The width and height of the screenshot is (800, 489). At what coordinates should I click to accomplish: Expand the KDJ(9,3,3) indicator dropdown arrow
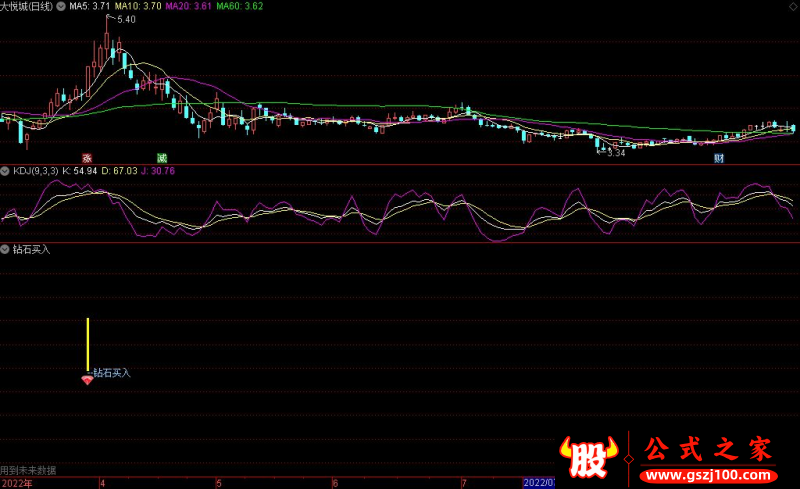(x=5, y=171)
